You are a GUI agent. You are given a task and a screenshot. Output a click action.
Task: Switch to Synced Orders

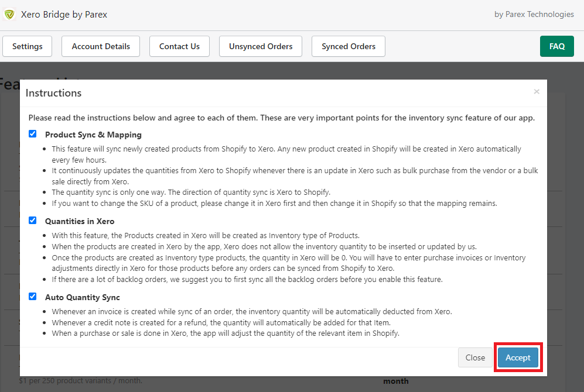[x=349, y=46]
